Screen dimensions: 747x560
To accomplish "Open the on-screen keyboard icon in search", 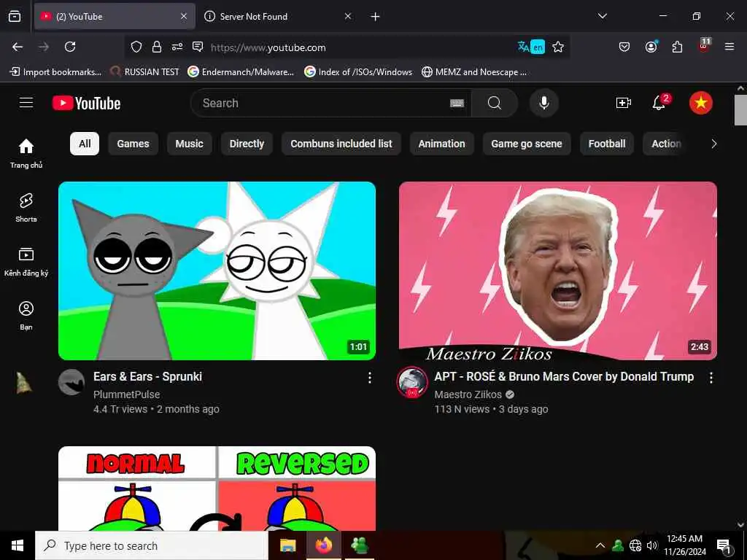I will coord(457,104).
